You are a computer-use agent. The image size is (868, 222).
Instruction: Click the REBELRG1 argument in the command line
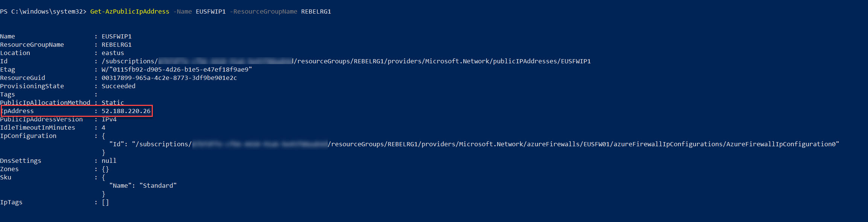click(x=316, y=12)
